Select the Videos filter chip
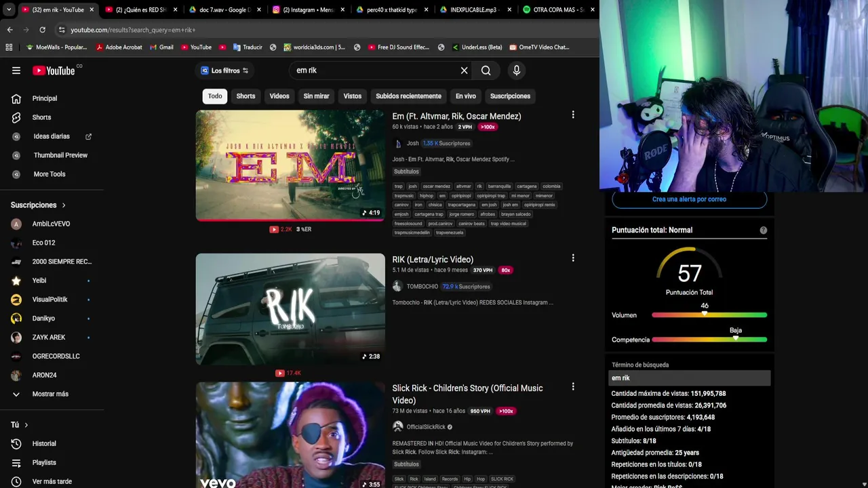Image resolution: width=868 pixels, height=488 pixels. click(x=279, y=96)
